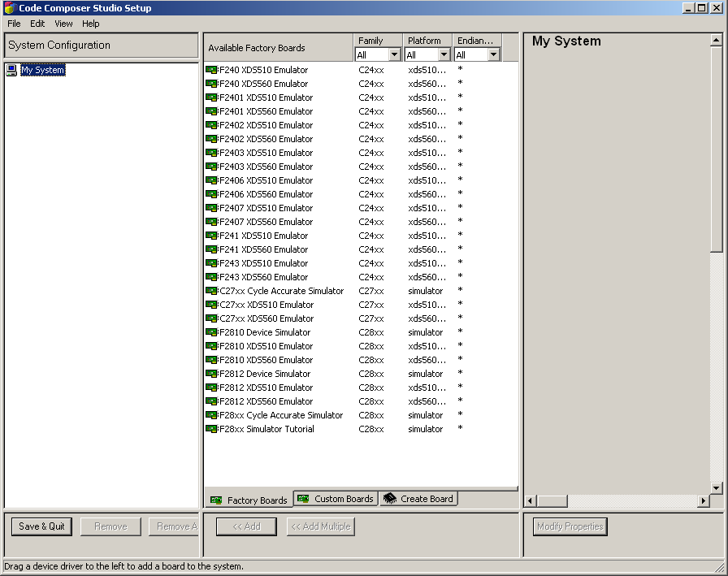The image size is (728, 576).
Task: Open the File menu
Action: point(13,24)
